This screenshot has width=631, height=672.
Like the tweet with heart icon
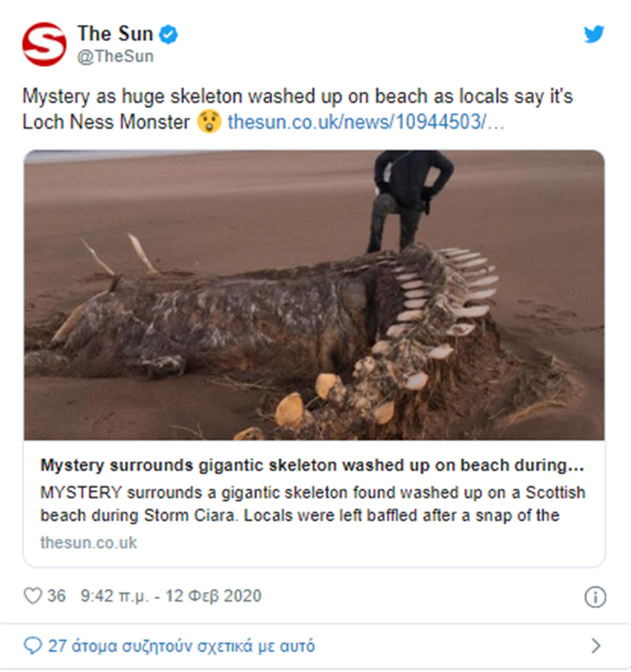tap(33, 596)
